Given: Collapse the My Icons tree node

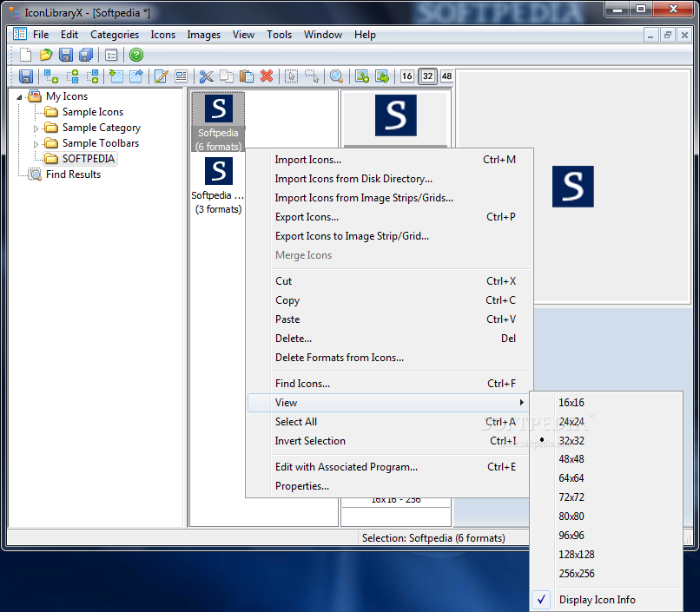Looking at the screenshot, I should click(x=19, y=97).
